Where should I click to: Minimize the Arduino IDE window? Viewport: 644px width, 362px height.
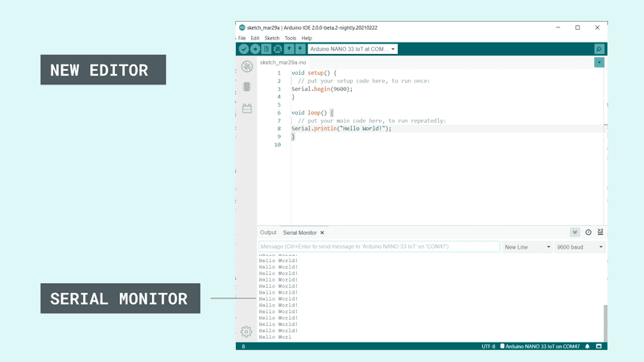click(x=558, y=27)
